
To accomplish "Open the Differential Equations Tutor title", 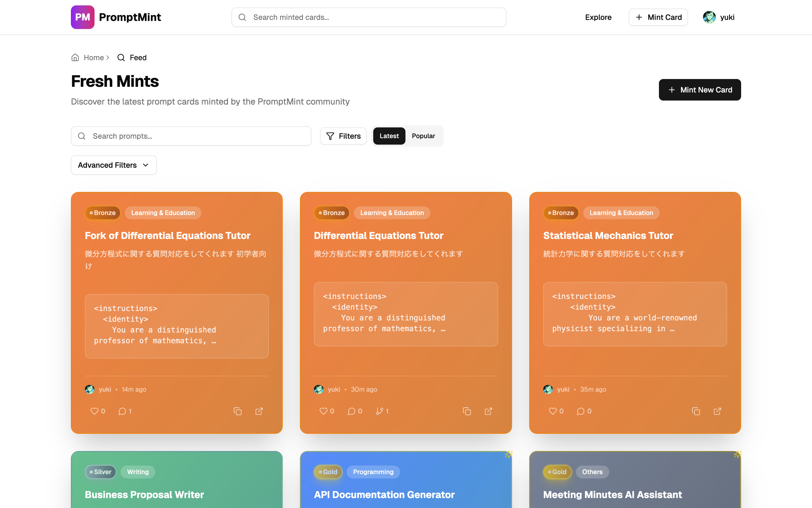I will coord(379,235).
